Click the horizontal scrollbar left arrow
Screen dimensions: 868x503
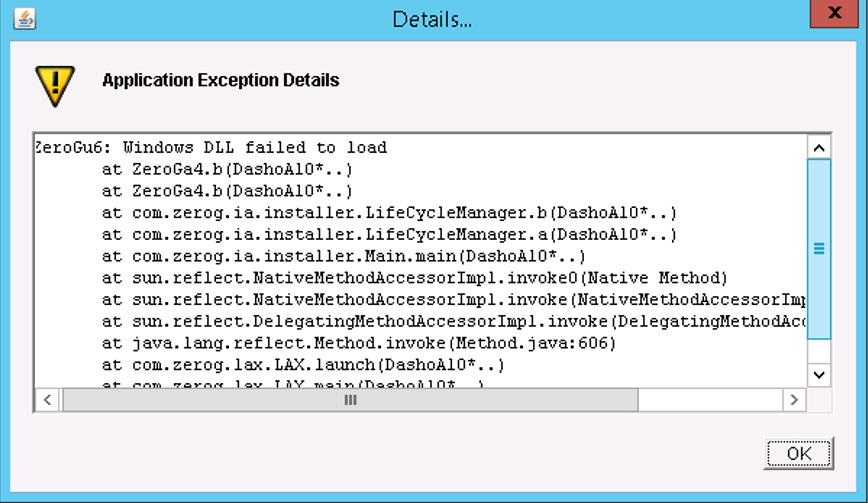click(x=47, y=399)
